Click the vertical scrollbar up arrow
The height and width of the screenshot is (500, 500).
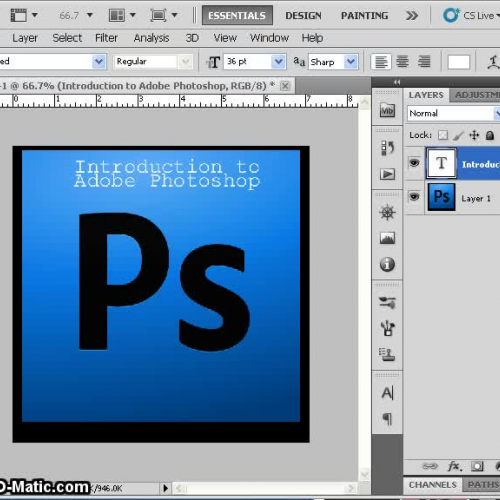point(365,102)
